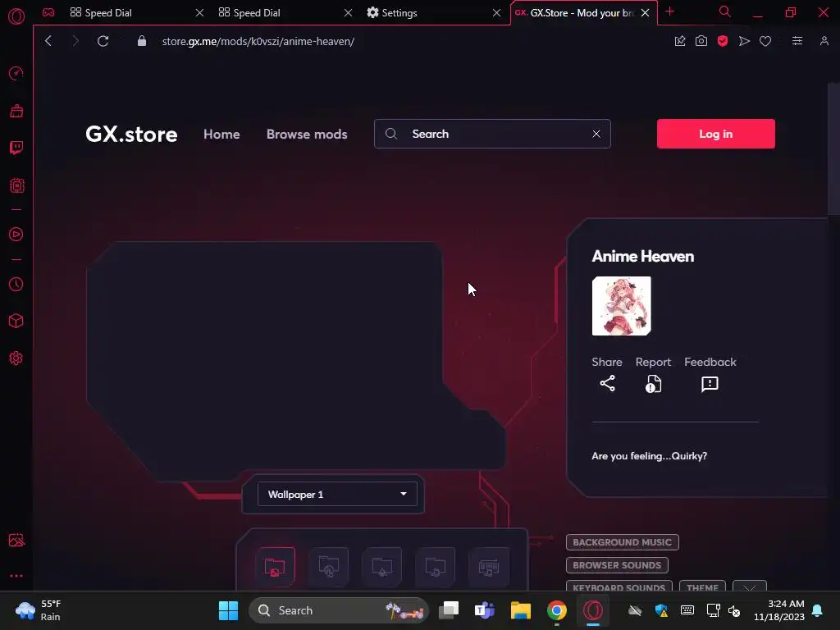Click the address bar URL
This screenshot has height=630, width=840.
click(x=258, y=41)
